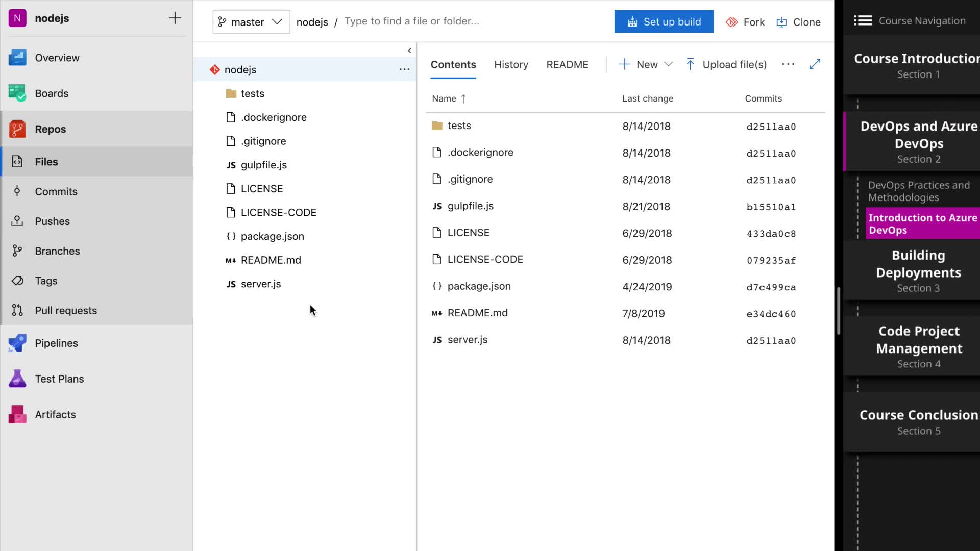980x551 pixels.
Task: Open more actions ellipsis beside nodejs tree root
Action: (x=404, y=69)
